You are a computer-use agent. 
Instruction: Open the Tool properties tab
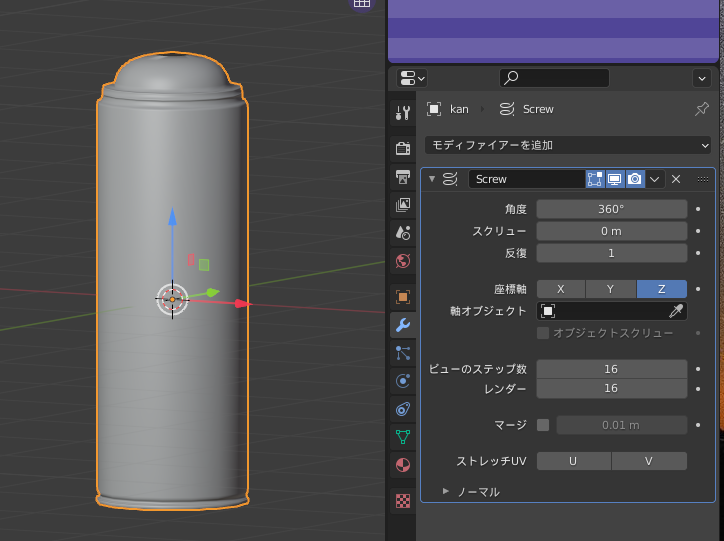(x=403, y=112)
